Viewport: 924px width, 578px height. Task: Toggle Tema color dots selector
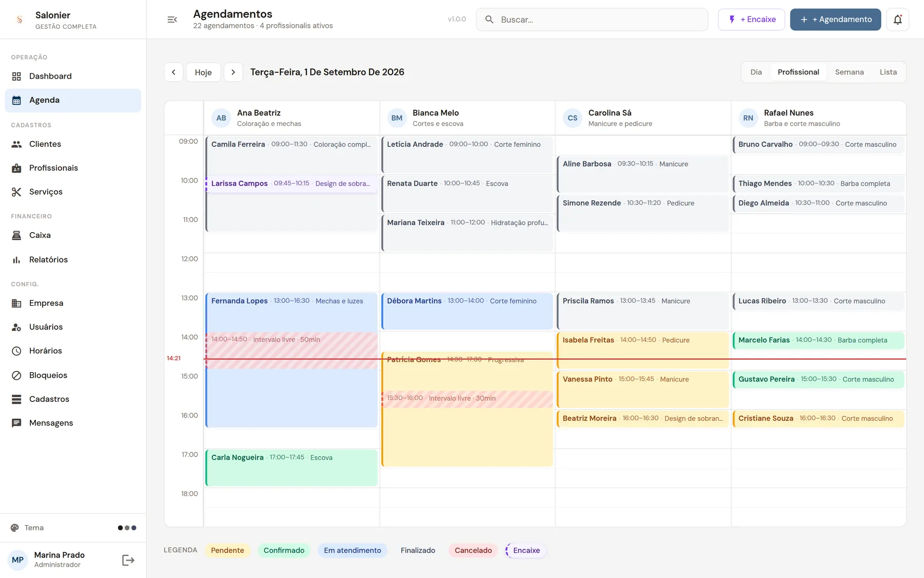click(127, 528)
